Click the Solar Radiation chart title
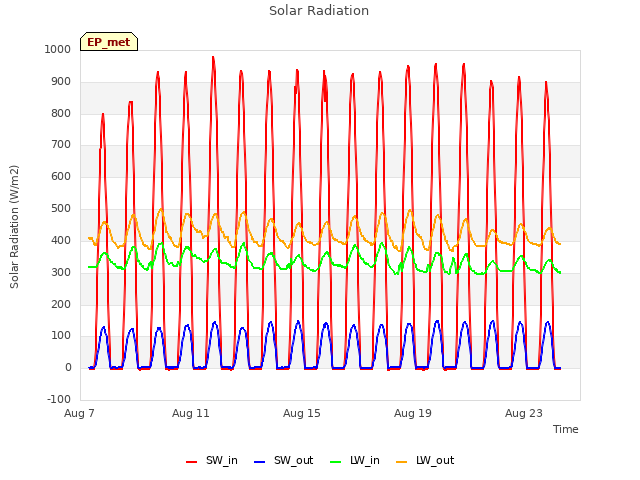 tap(319, 11)
